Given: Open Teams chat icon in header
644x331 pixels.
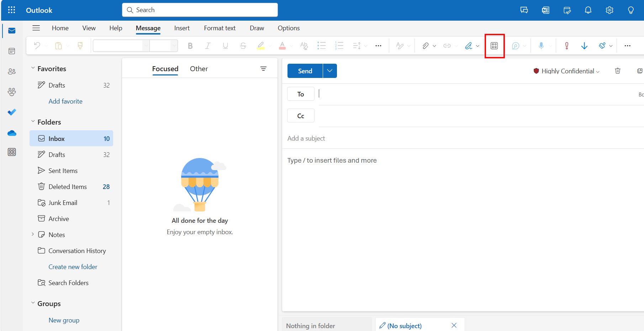Looking at the screenshot, I should 524,10.
